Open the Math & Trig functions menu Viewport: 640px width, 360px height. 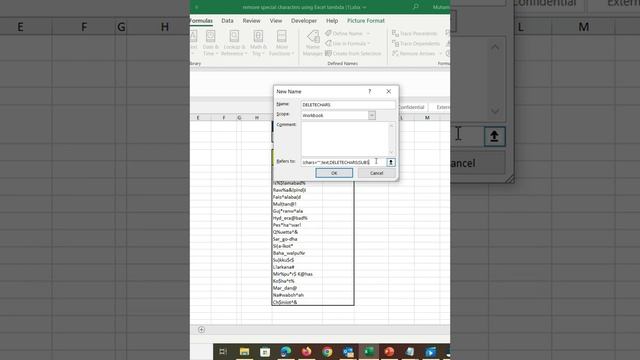pyautogui.click(x=258, y=43)
